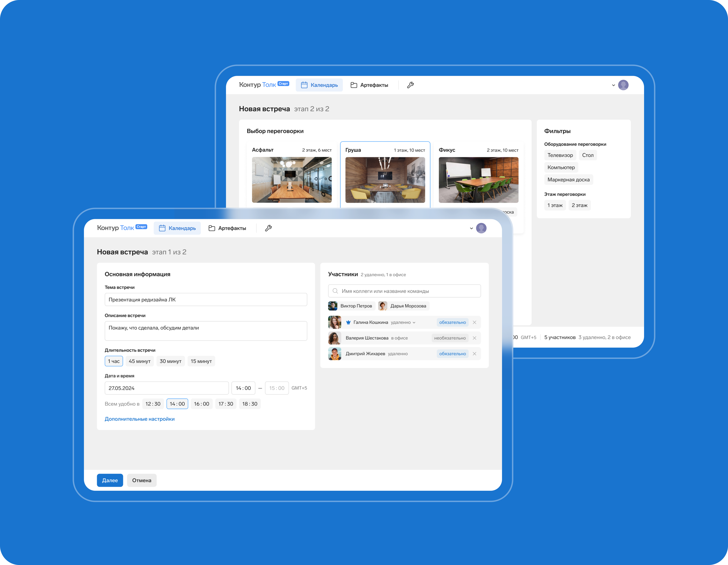Click Дмитрий Жихарев's avatar photo
The height and width of the screenshot is (565, 728).
335,354
